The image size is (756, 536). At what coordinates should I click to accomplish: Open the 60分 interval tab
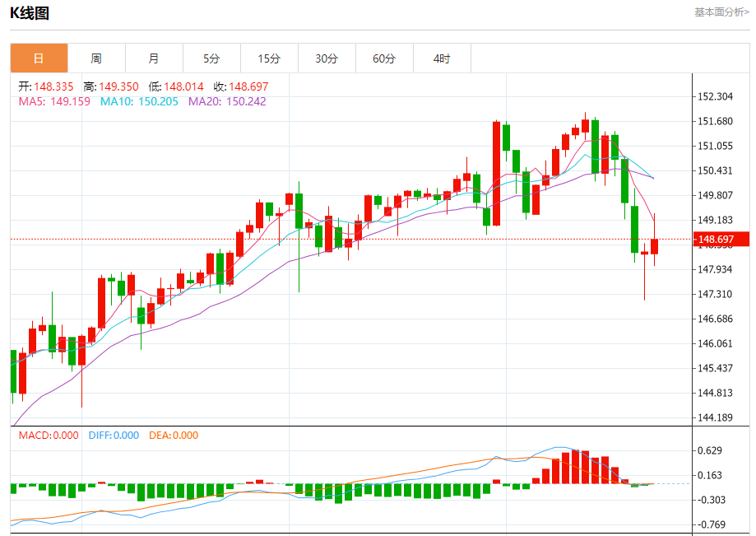(x=384, y=58)
